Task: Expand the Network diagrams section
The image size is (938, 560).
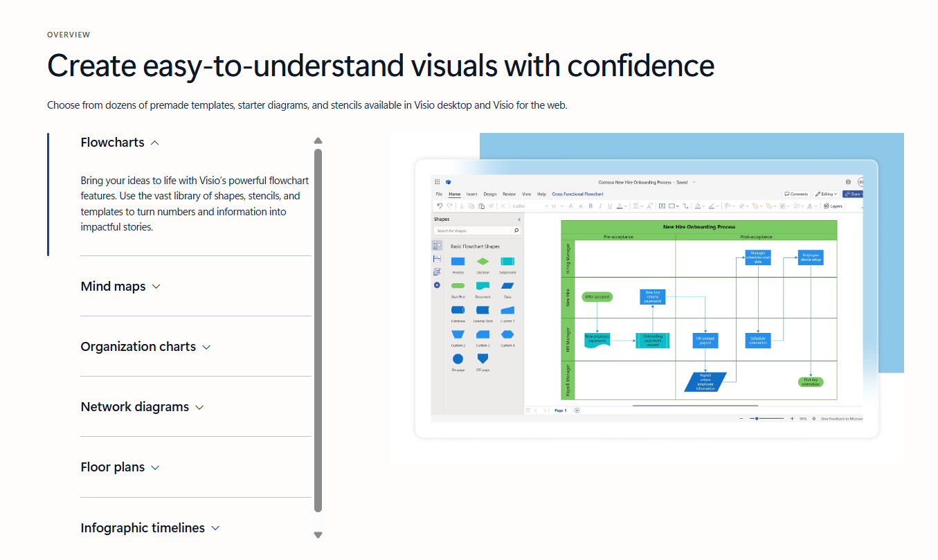Action: (x=143, y=407)
